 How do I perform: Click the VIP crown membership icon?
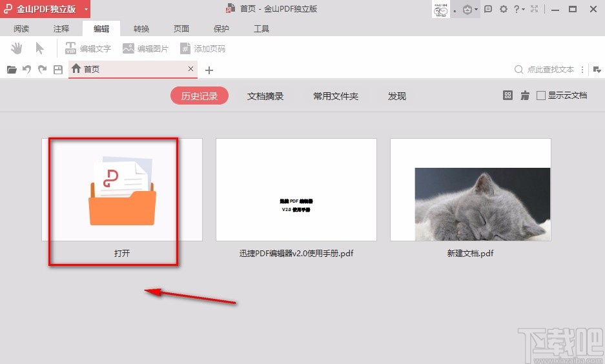[x=467, y=10]
